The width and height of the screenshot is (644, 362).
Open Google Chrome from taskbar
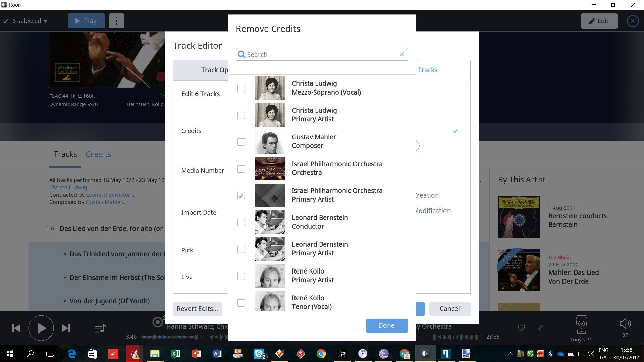coord(321,354)
